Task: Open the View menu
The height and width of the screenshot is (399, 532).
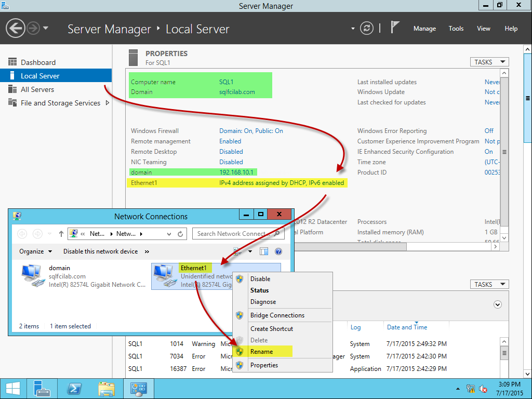Action: point(484,29)
